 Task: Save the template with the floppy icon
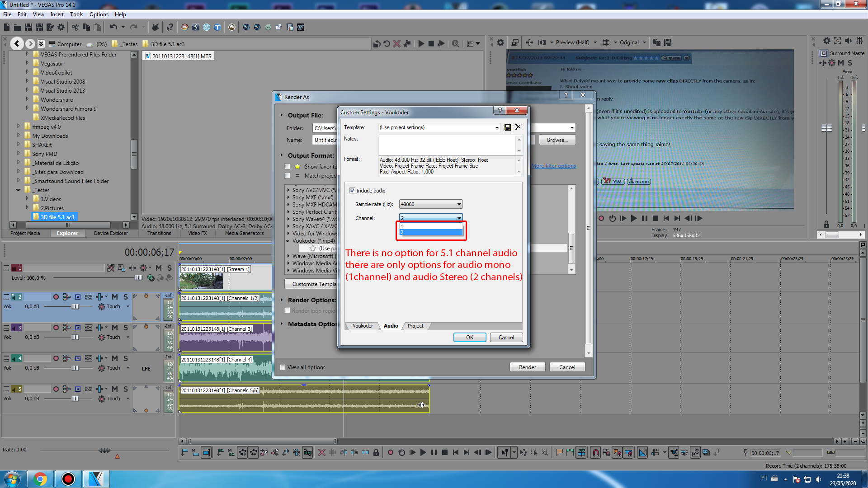508,127
